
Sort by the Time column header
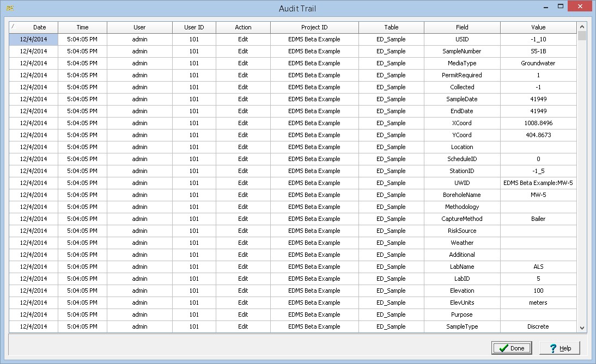[x=82, y=27]
